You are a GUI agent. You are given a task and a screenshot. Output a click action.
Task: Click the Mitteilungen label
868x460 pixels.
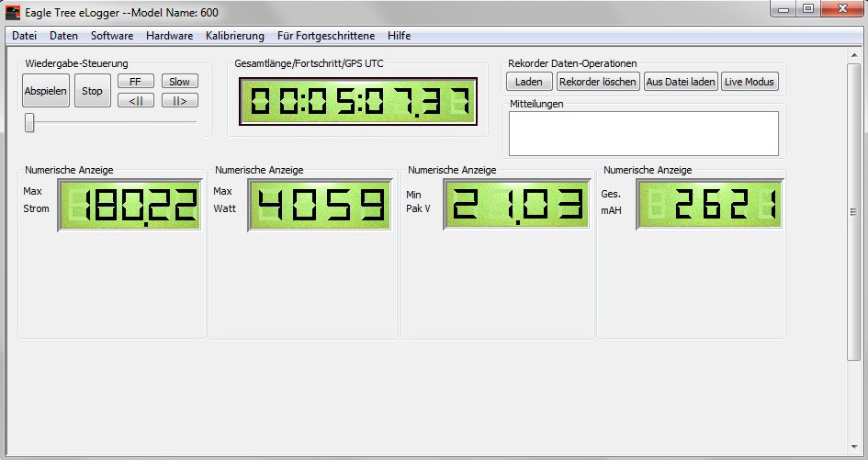[x=537, y=104]
